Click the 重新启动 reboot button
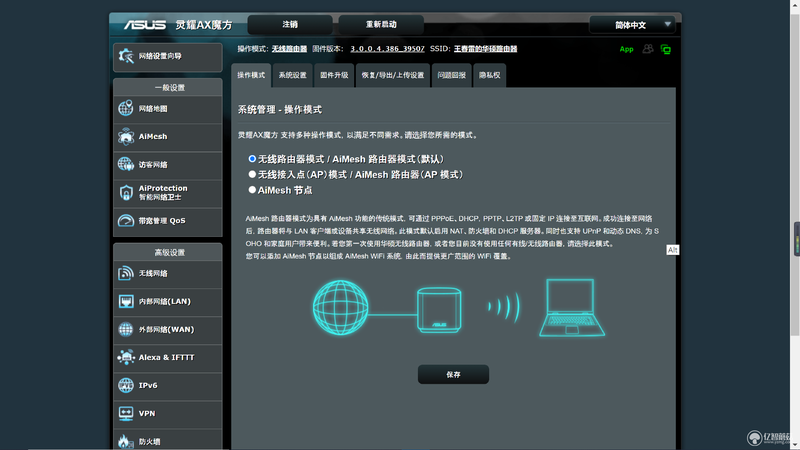This screenshot has height=450, width=800. click(x=381, y=24)
